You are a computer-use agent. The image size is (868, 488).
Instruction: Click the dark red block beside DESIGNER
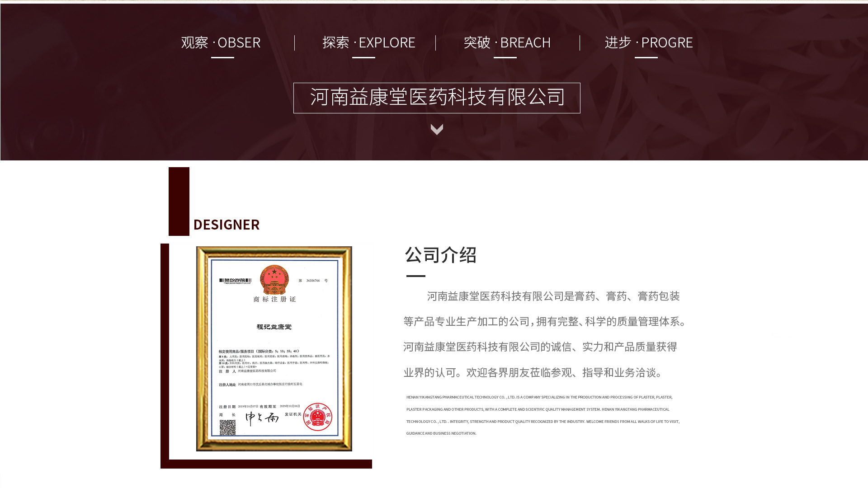click(x=179, y=201)
